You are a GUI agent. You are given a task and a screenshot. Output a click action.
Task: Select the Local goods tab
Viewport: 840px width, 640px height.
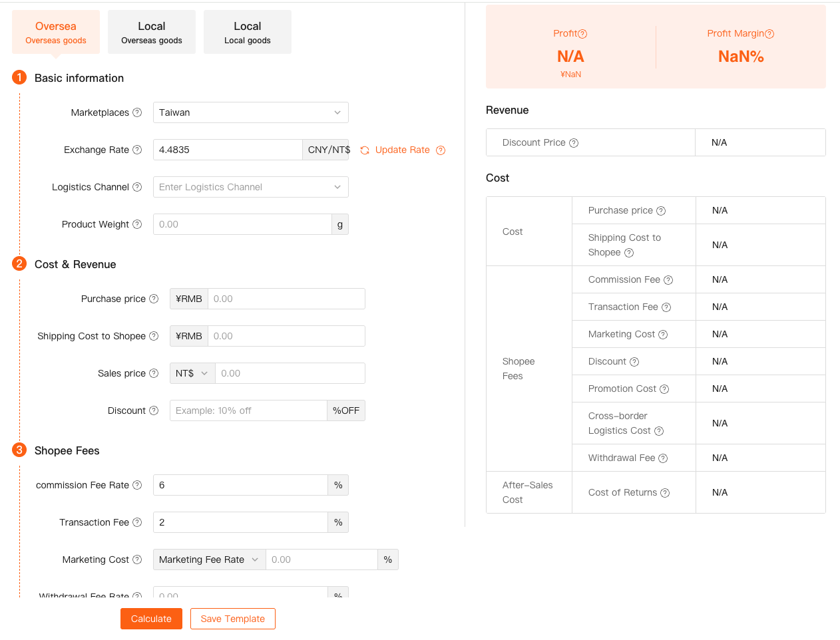pyautogui.click(x=248, y=32)
